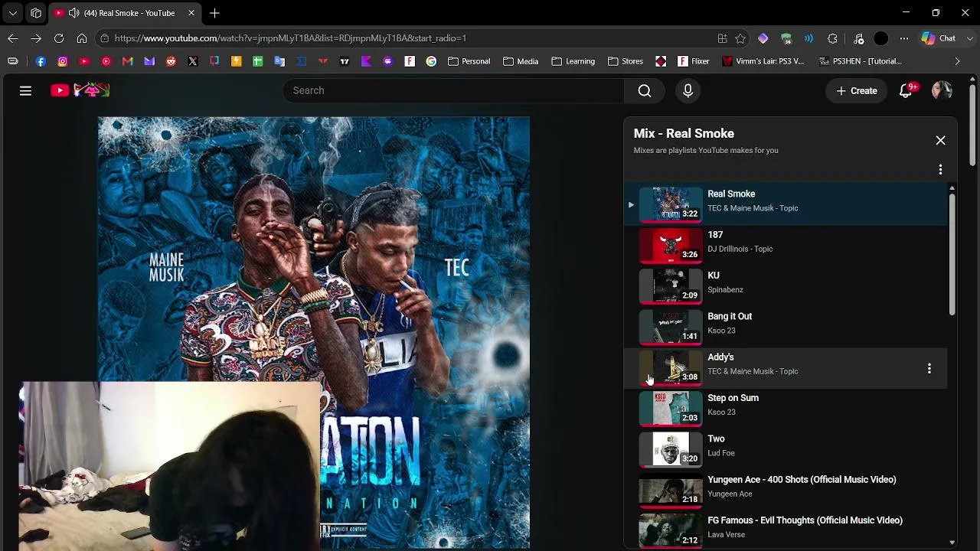Screen dimensions: 980x551
Task: Open TradingView bookmark
Action: [x=345, y=61]
